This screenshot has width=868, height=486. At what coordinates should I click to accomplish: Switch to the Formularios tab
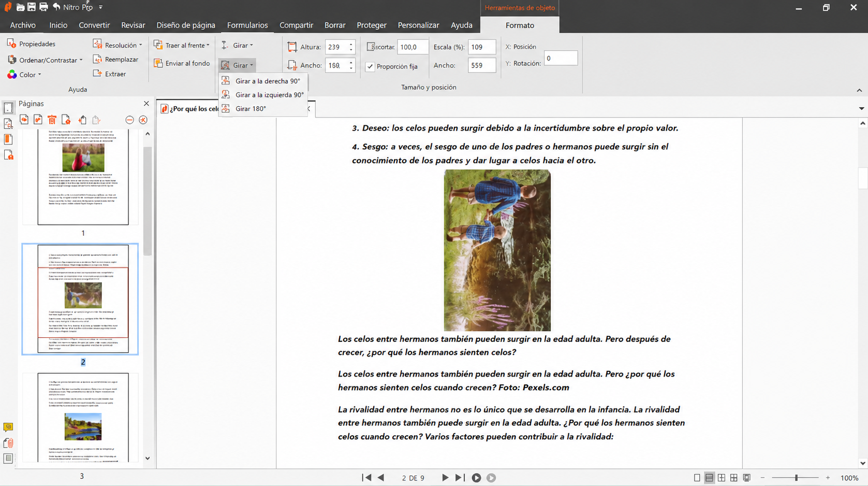point(247,25)
